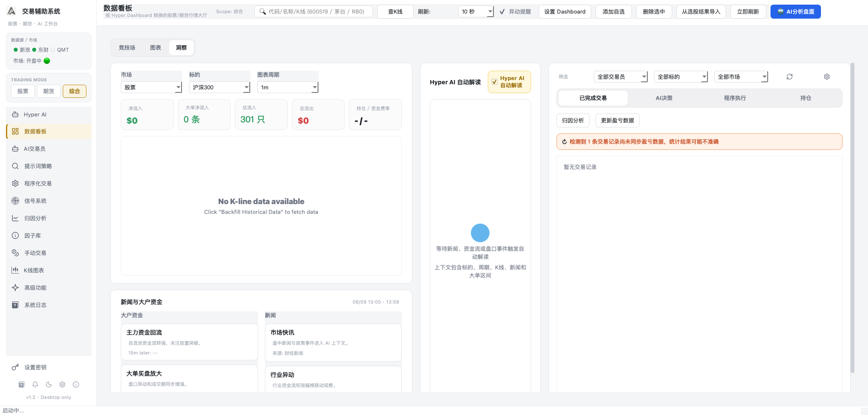The width and height of the screenshot is (868, 415).
Task: Switch trading mode to 综合
Action: 75,91
